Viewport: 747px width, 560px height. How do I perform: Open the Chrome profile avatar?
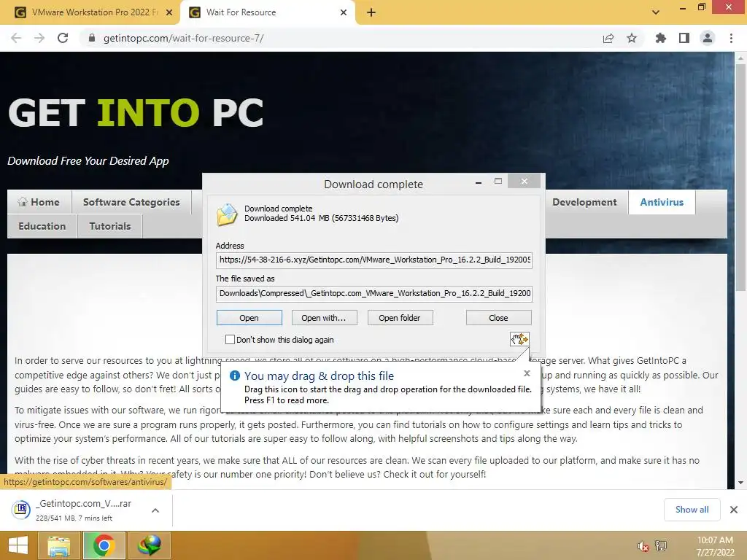pyautogui.click(x=708, y=38)
